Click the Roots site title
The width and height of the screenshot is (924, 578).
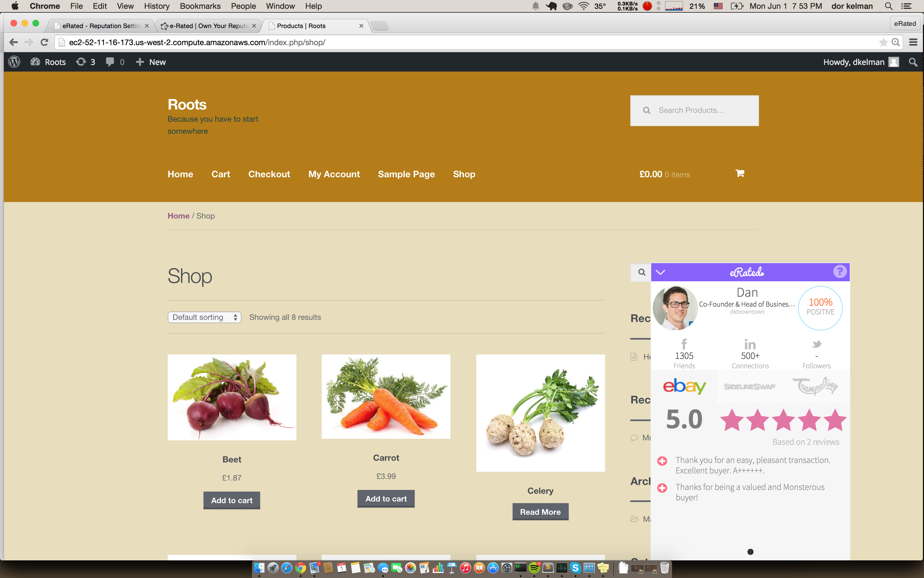click(187, 104)
